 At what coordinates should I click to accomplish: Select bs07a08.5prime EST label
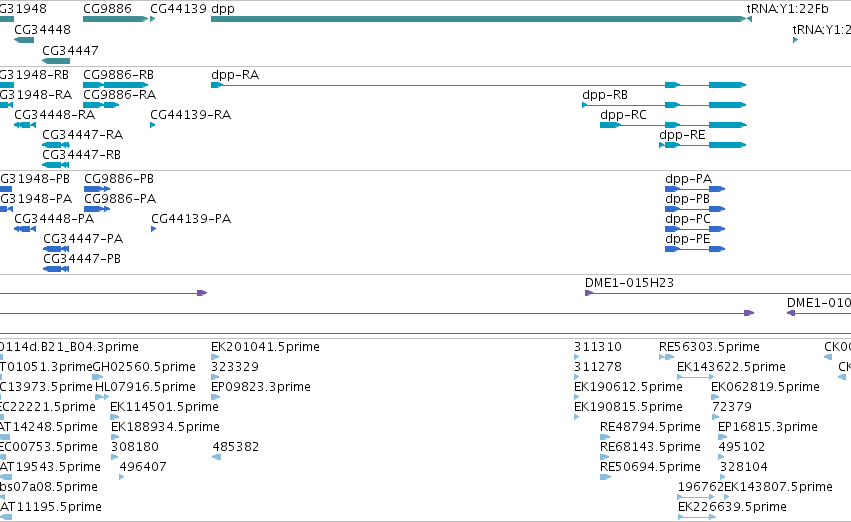49,487
